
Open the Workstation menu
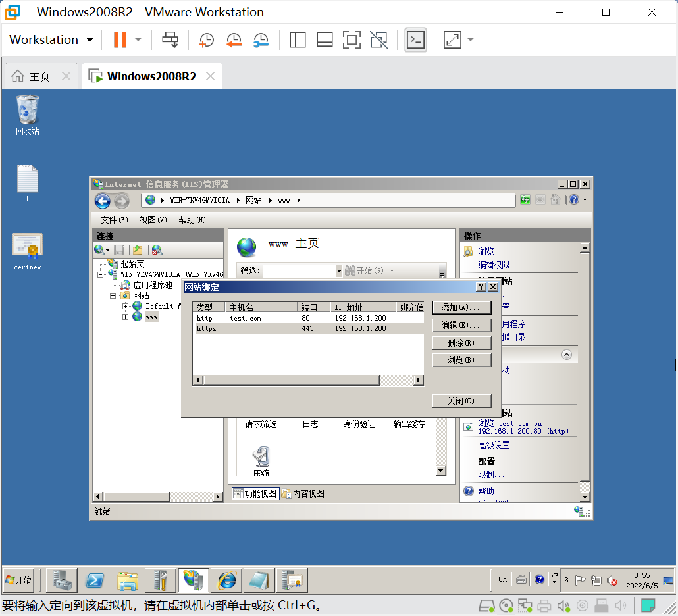click(51, 39)
